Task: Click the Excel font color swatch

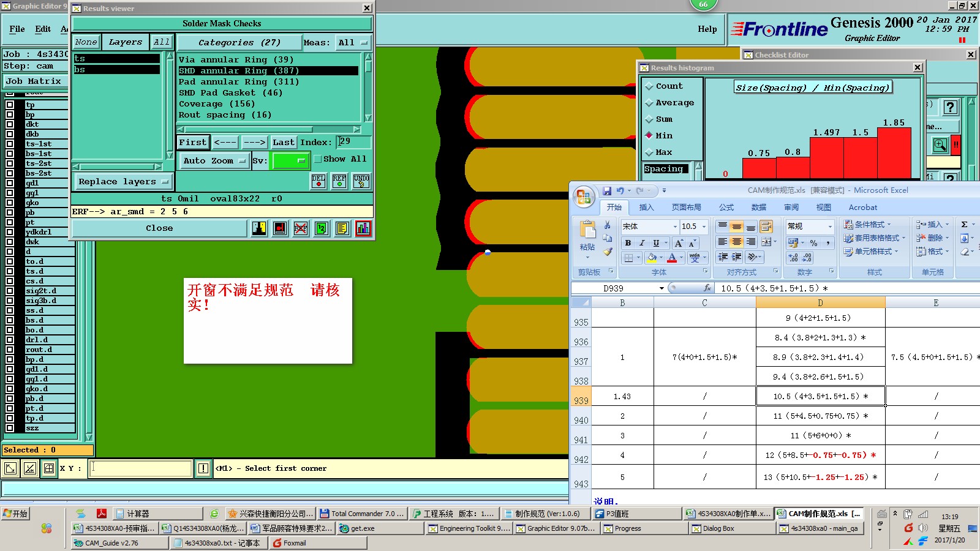Action: pyautogui.click(x=672, y=258)
